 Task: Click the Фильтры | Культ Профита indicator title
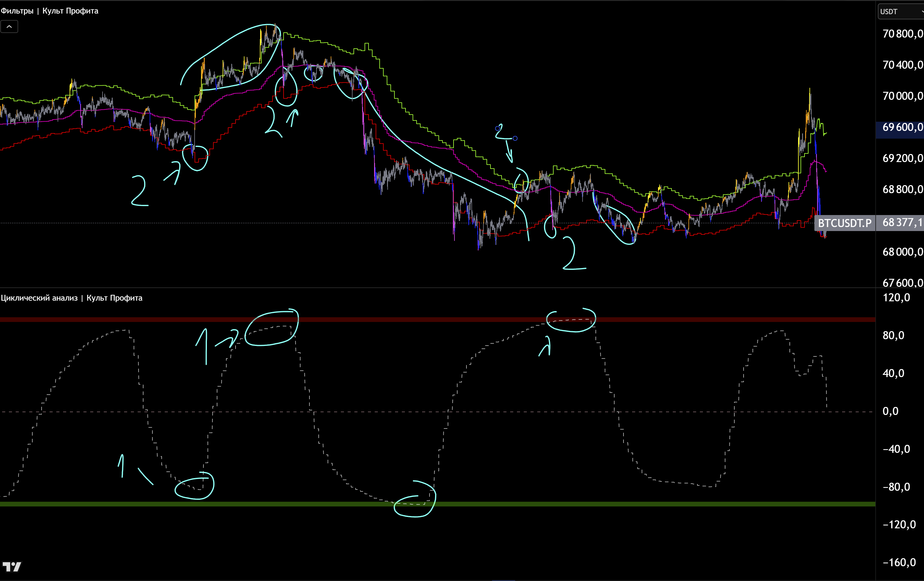tap(50, 11)
